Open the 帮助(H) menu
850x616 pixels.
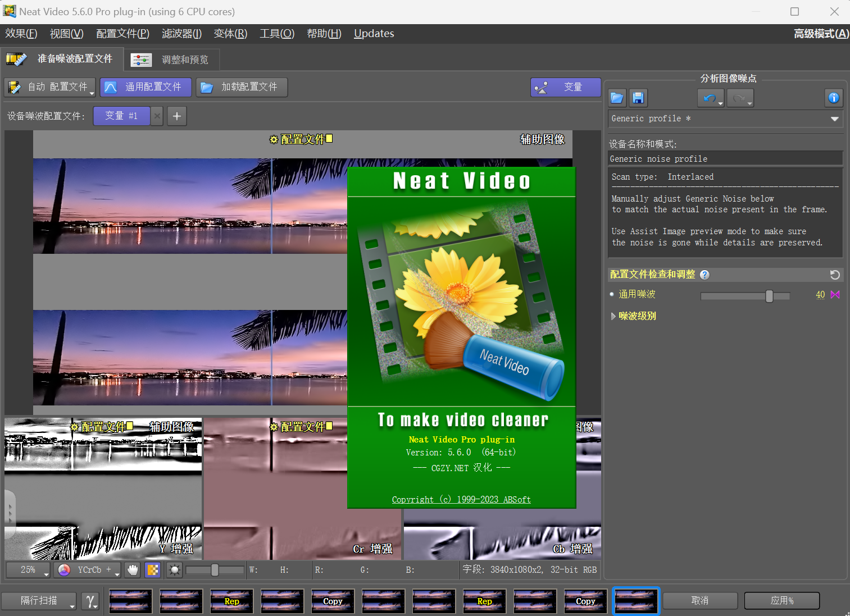point(324,34)
